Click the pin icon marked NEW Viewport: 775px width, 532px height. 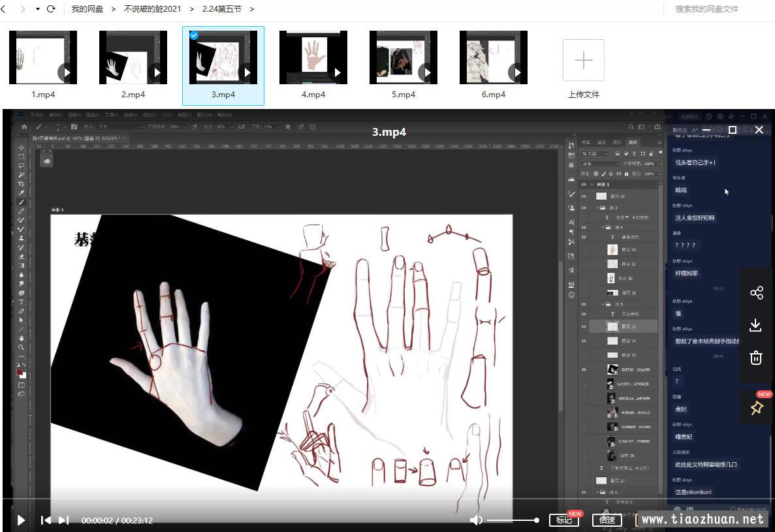coord(757,408)
